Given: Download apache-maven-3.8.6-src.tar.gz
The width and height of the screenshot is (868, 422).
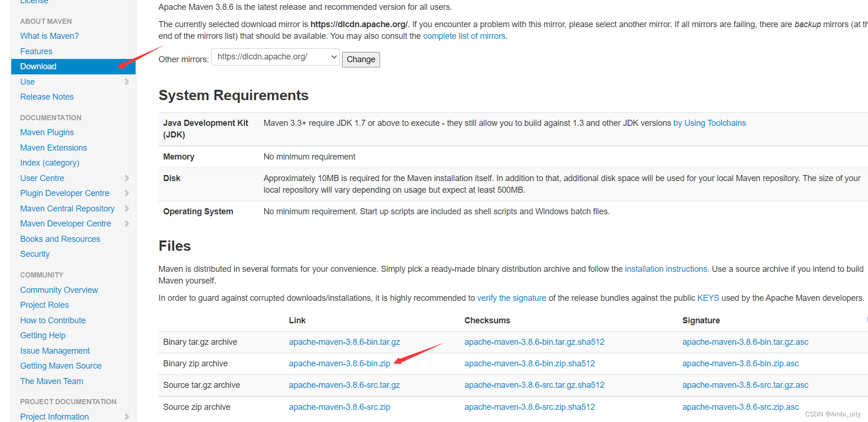Looking at the screenshot, I should [344, 385].
